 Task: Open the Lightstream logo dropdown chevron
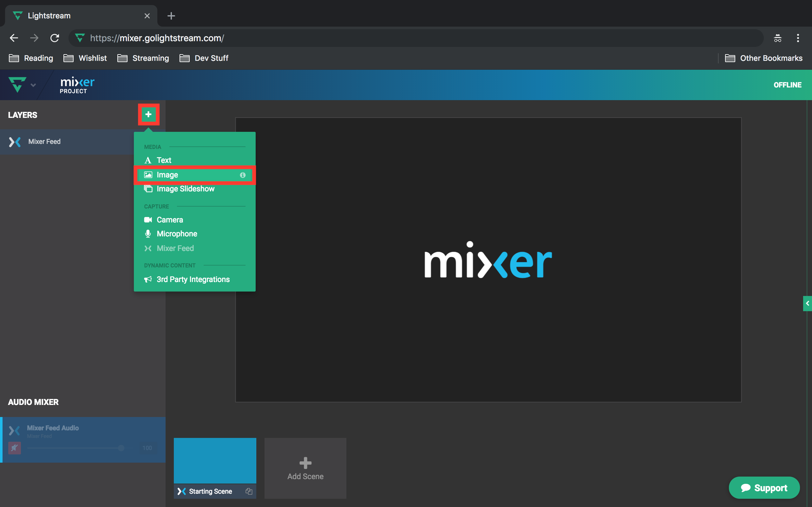(33, 85)
